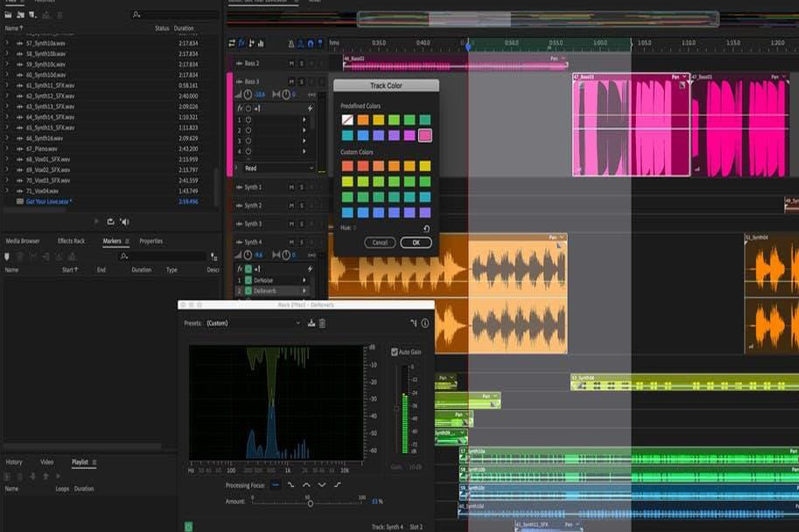Toggle the power button for the DeNoise effect
The width and height of the screenshot is (799, 532).
coord(248,280)
